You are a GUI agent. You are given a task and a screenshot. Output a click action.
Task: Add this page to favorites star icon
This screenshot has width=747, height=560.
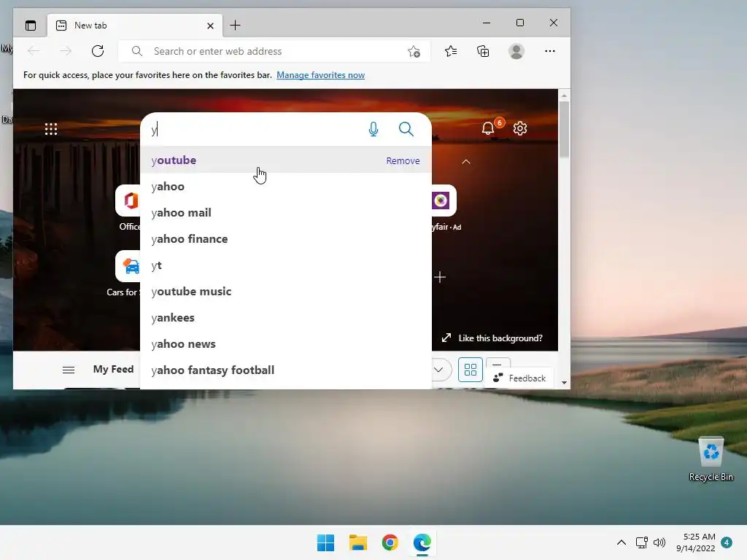click(x=414, y=52)
